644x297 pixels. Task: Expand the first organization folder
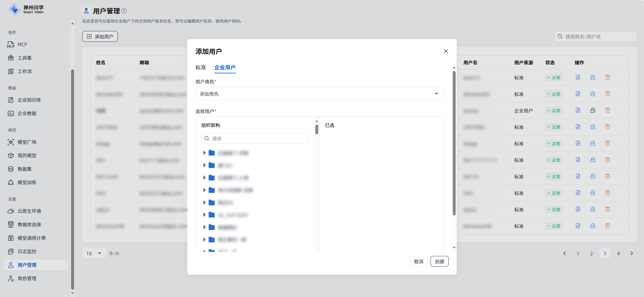coord(204,153)
